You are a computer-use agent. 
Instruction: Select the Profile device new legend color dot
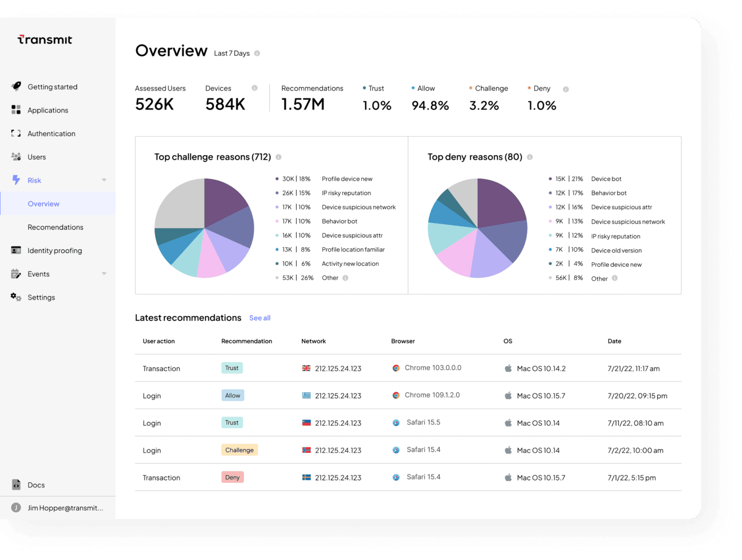[277, 179]
